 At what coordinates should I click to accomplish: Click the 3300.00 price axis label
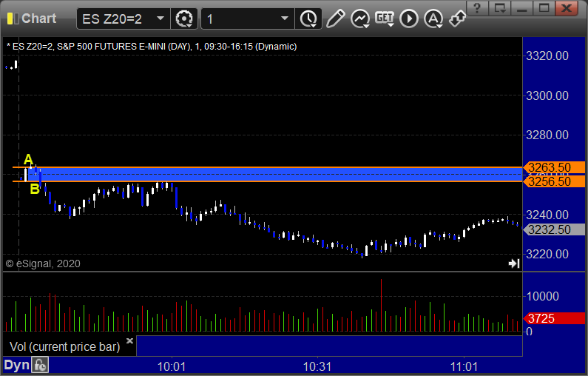(x=547, y=95)
